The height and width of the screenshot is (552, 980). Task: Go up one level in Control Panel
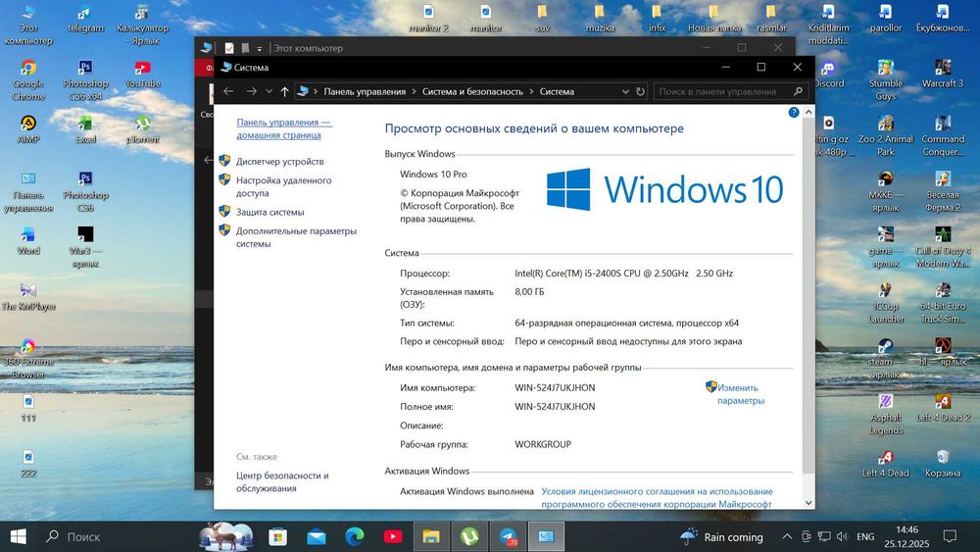(284, 91)
